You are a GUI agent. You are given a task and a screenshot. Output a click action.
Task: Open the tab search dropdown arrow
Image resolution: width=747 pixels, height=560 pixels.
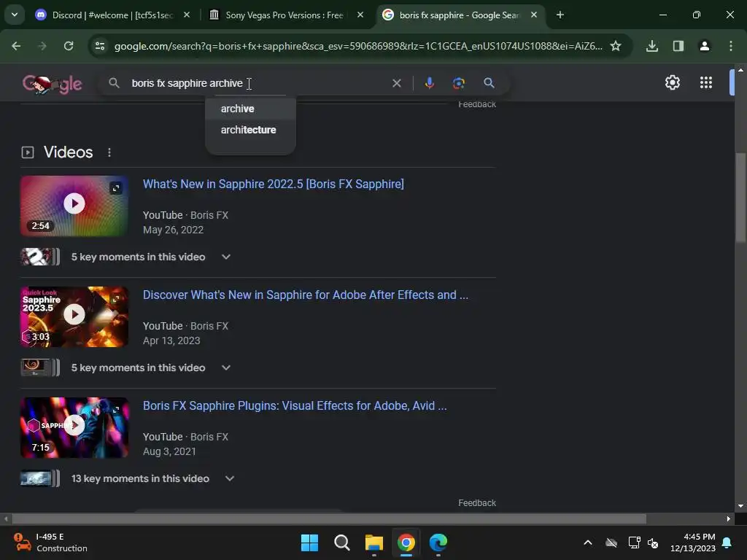pos(15,15)
